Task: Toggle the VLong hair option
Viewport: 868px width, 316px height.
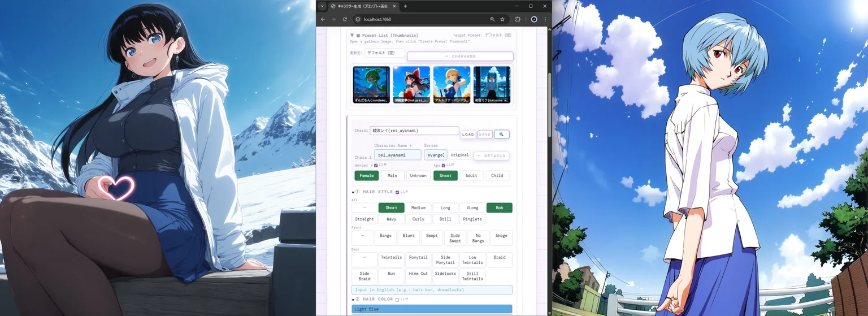Action: pos(472,208)
